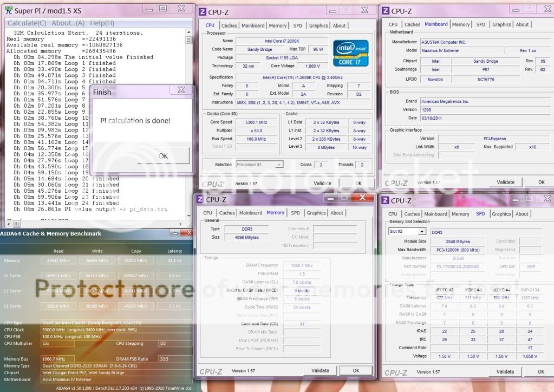Select SPD tab in the CPU-Z Memory window
The image size is (554, 392).
point(295,213)
